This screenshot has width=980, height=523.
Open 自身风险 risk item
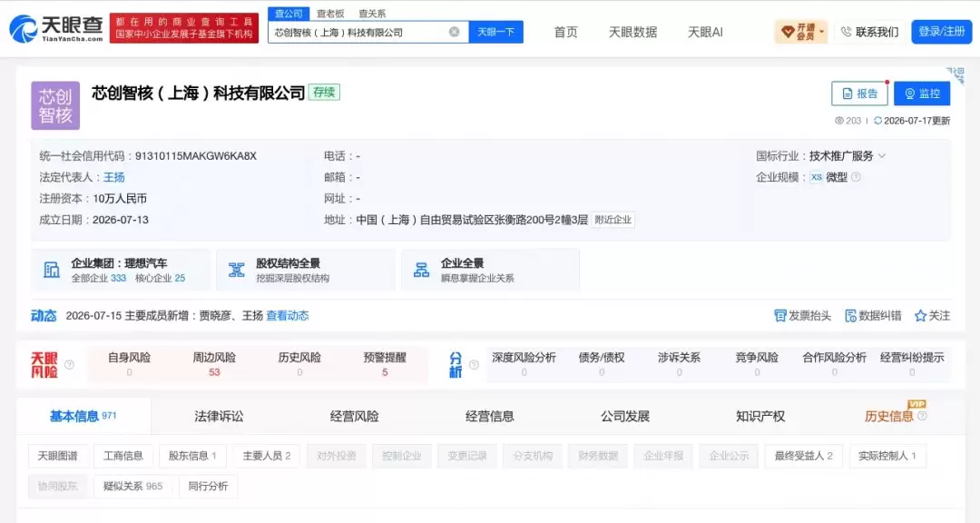pos(130,364)
